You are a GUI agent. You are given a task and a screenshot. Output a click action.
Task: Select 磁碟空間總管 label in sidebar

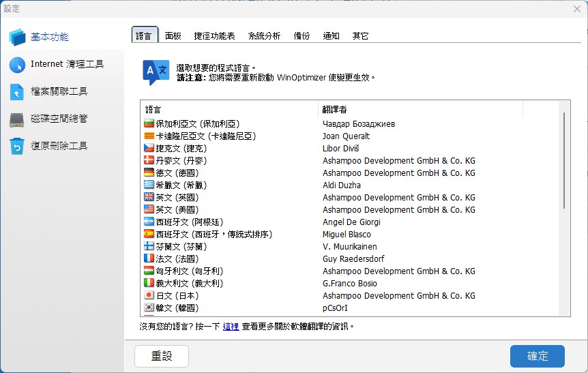(x=59, y=119)
